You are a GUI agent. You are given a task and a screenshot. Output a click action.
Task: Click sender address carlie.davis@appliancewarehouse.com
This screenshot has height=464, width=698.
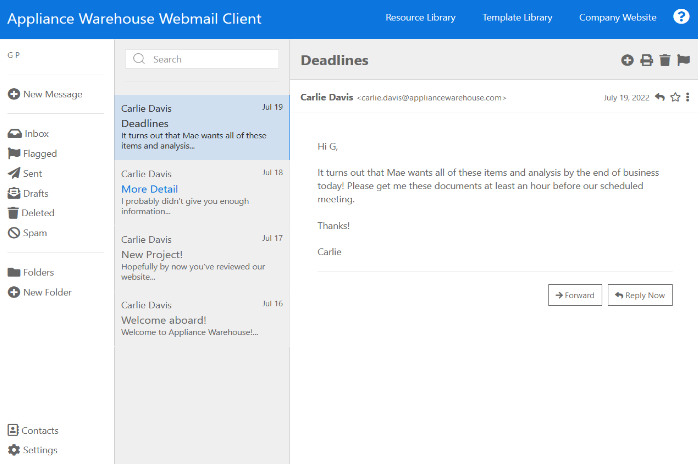431,98
